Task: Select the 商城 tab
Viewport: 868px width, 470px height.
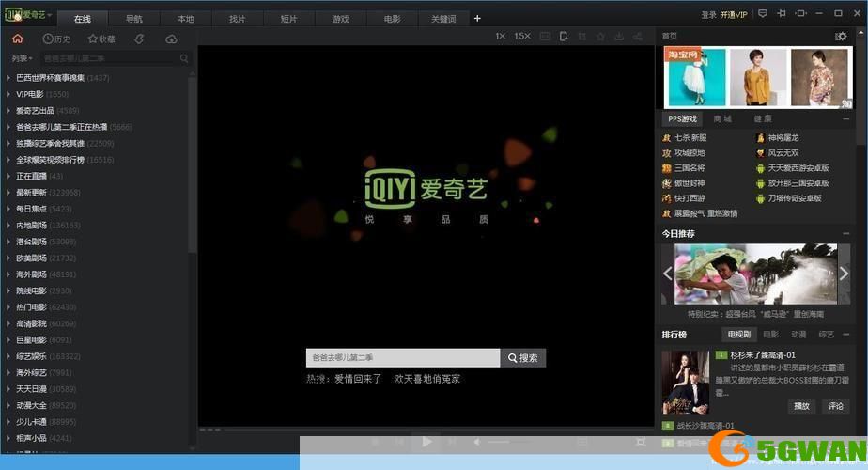Action: pyautogui.click(x=722, y=119)
